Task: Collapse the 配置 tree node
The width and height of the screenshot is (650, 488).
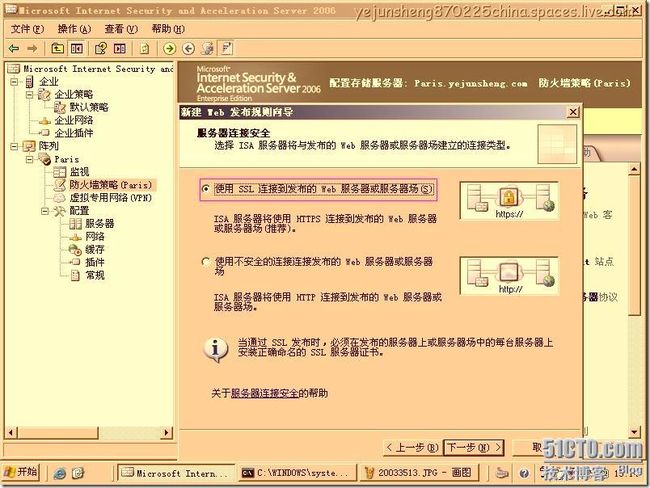Action: pyautogui.click(x=45, y=211)
